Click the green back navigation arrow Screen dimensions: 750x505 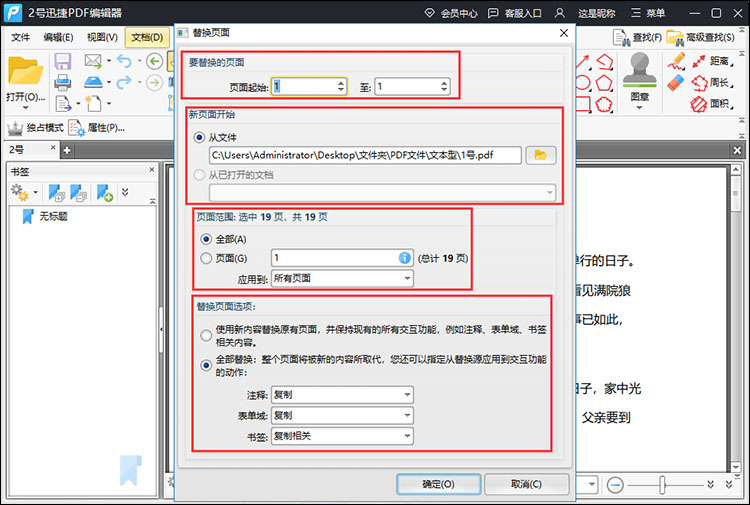coord(154,61)
